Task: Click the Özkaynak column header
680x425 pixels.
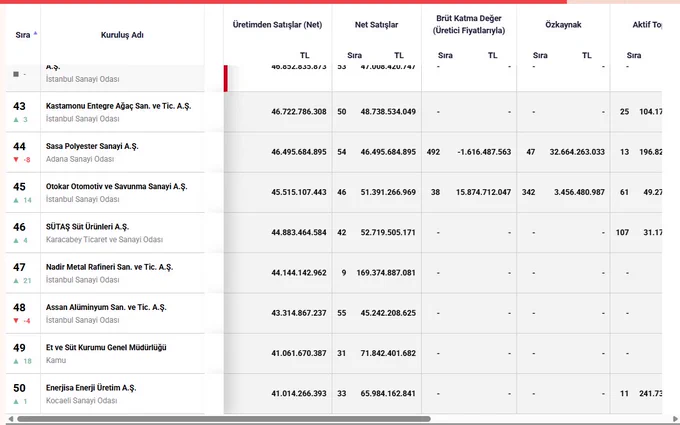Action: (x=563, y=25)
